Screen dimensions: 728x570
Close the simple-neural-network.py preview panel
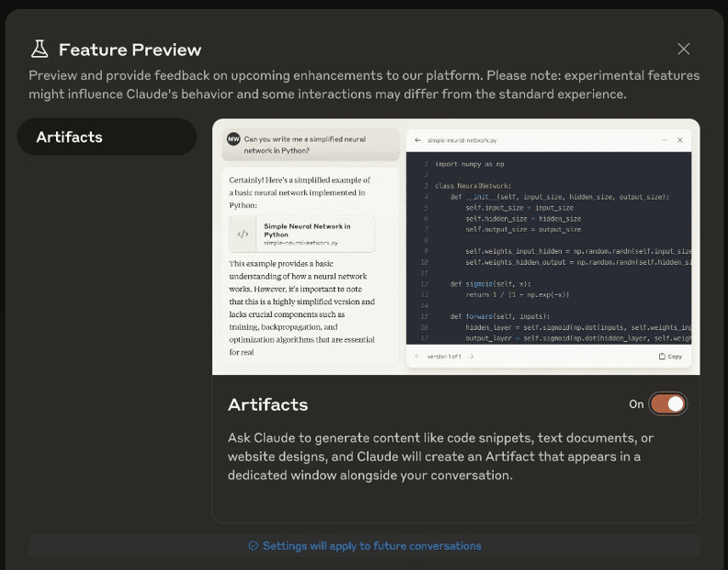pyautogui.click(x=679, y=140)
